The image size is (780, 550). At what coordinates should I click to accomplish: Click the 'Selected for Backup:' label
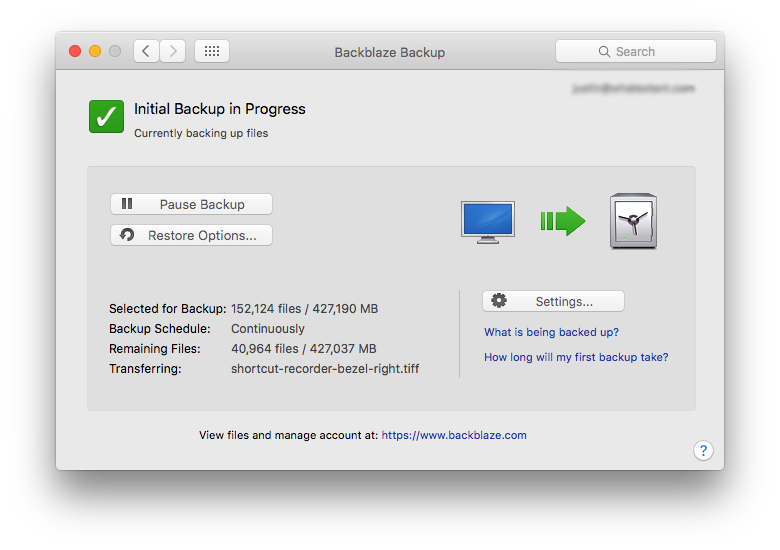pos(168,309)
